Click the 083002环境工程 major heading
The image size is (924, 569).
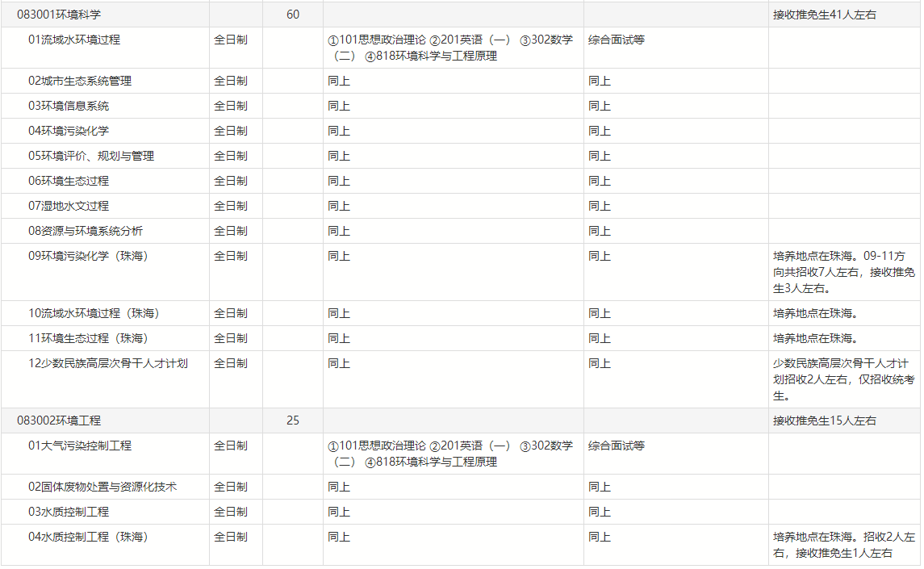click(x=59, y=420)
